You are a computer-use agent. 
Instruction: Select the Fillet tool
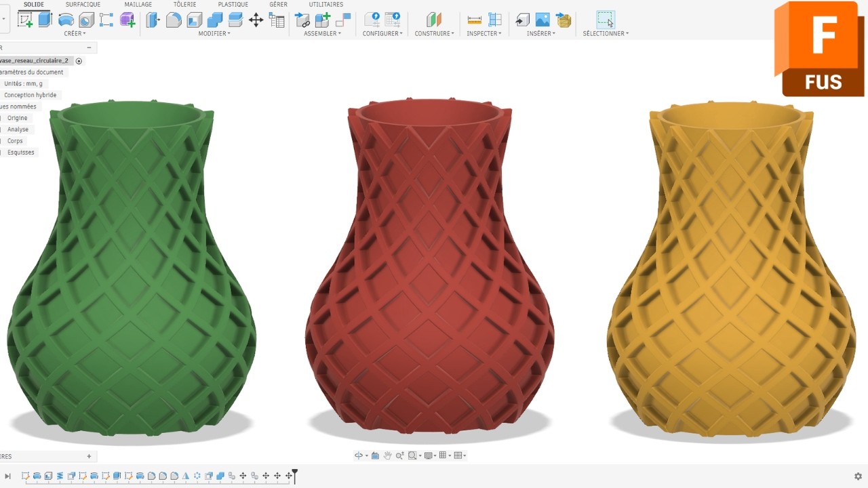pos(174,20)
